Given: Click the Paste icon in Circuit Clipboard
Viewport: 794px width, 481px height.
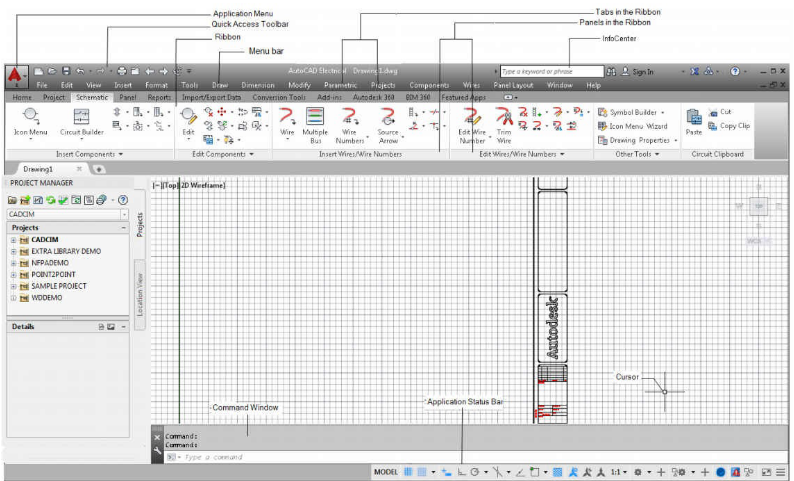Looking at the screenshot, I should [694, 122].
